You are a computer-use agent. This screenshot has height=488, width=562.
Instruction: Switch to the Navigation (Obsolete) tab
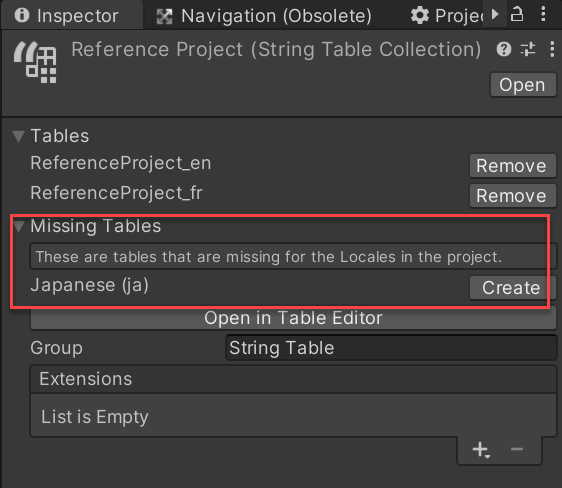(264, 16)
